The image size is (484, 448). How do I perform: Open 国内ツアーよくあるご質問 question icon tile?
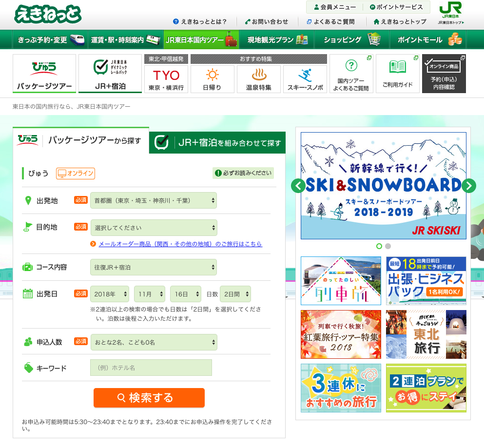(x=351, y=74)
